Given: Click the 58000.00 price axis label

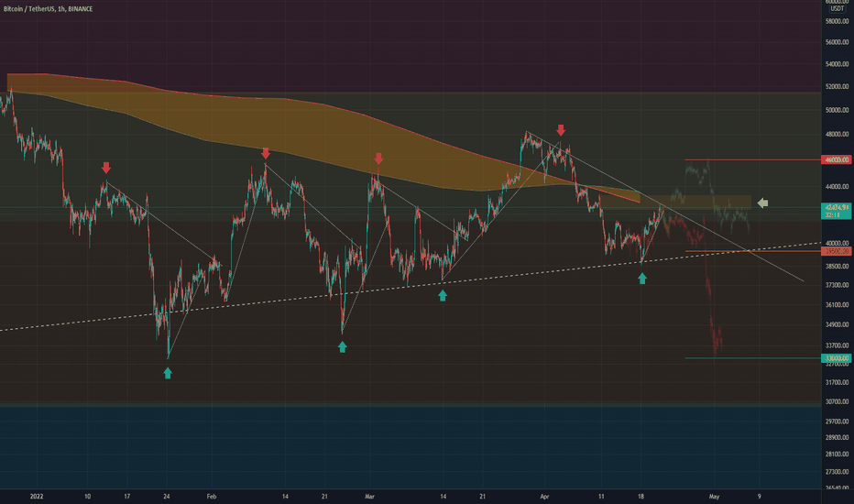Looking at the screenshot, I should [838, 21].
